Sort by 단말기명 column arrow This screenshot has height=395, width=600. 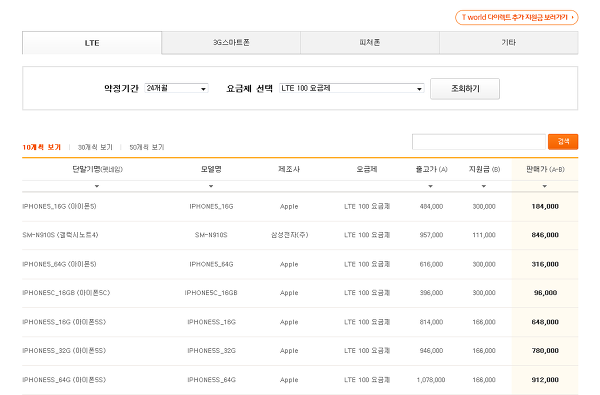click(97, 186)
